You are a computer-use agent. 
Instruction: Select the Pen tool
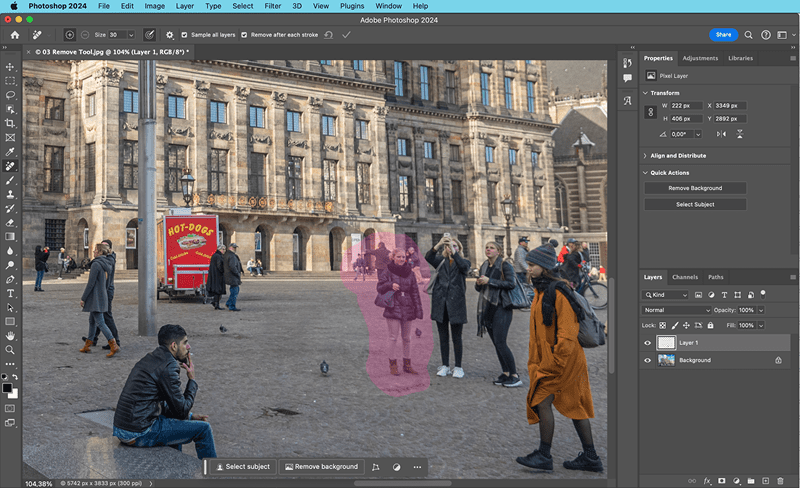click(10, 279)
